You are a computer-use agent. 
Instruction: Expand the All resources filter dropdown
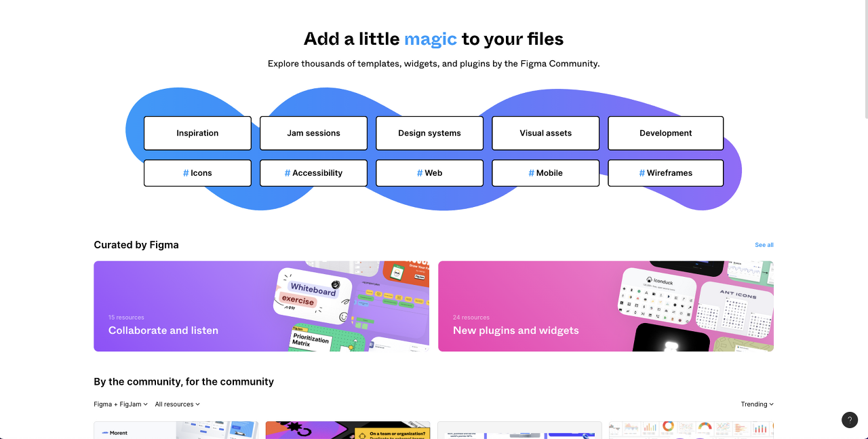[177, 404]
